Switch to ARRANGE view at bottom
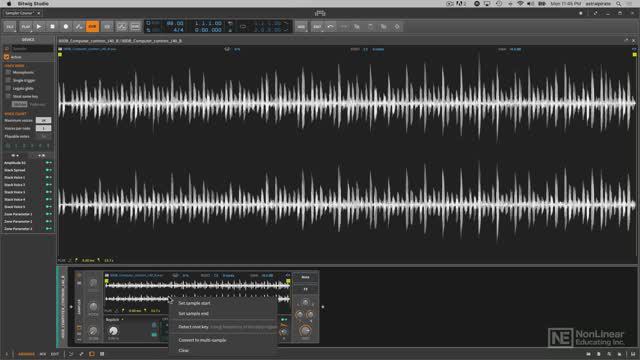 click(26, 354)
